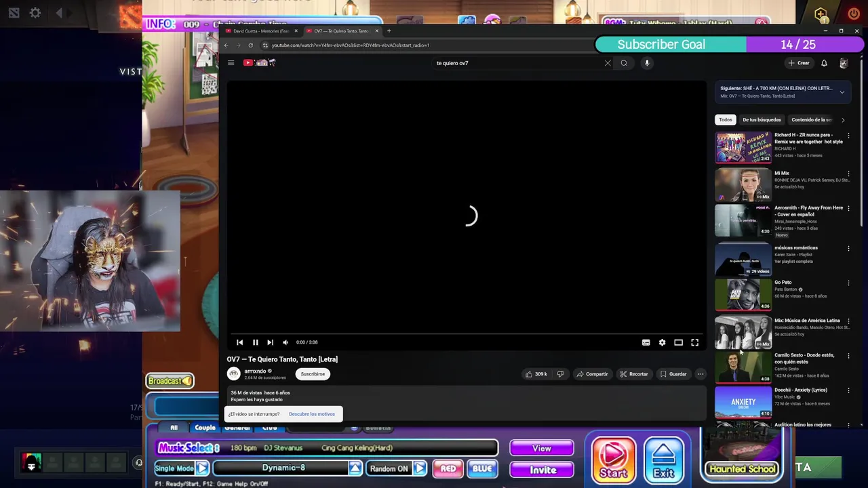Image resolution: width=868 pixels, height=488 pixels.
Task: Open more actions ellipsis under the video
Action: 701,374
